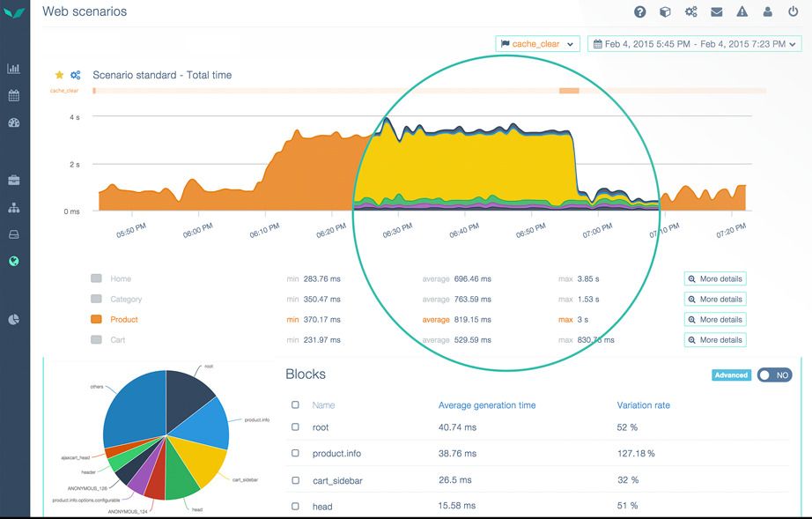Image resolution: width=812 pixels, height=519 pixels.
Task: Click the gears settings icon in the header
Action: [x=690, y=11]
